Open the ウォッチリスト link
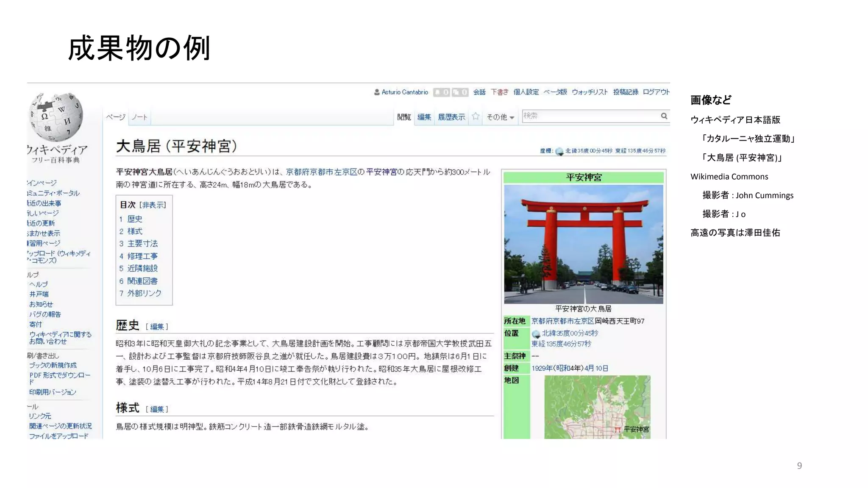The image size is (868, 488). tap(590, 92)
